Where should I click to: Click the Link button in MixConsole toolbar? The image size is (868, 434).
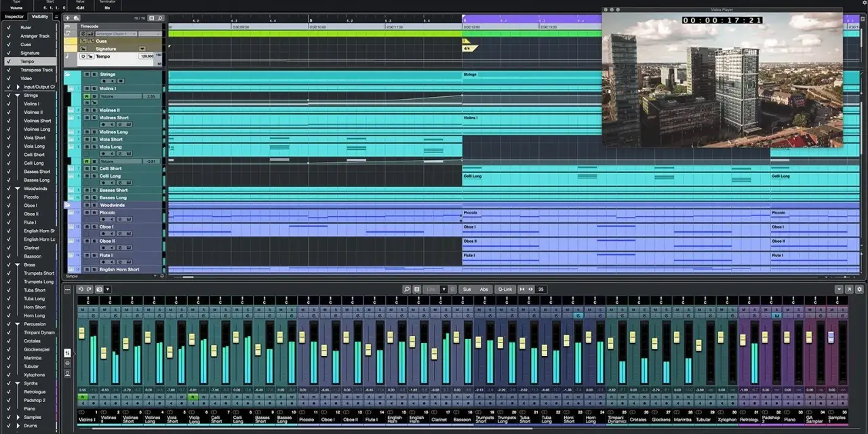click(431, 289)
